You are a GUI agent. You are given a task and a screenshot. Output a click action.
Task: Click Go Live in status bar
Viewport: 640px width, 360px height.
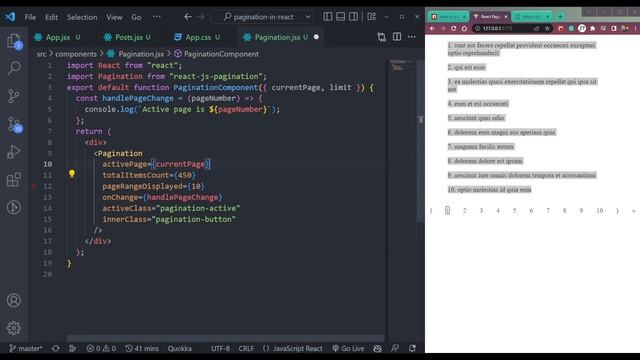point(348,348)
